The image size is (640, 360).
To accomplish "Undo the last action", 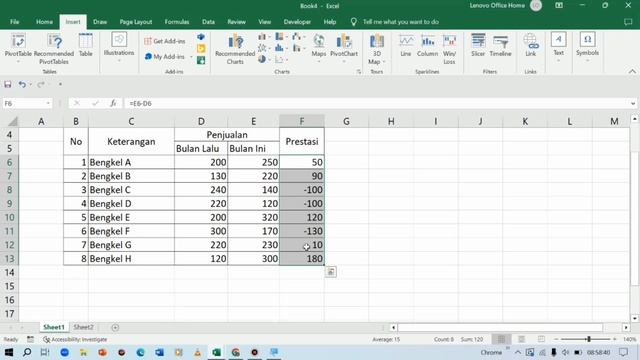I will coord(22,84).
